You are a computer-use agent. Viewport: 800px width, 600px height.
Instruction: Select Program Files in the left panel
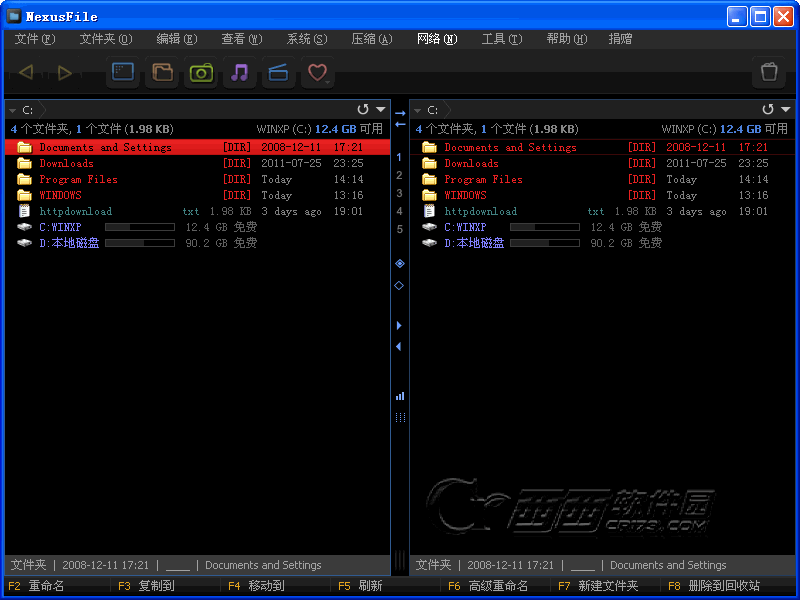tap(197, 179)
